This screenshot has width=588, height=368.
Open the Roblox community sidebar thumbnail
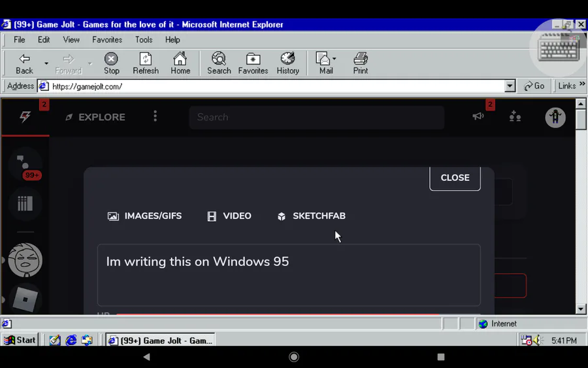pyautogui.click(x=25, y=299)
